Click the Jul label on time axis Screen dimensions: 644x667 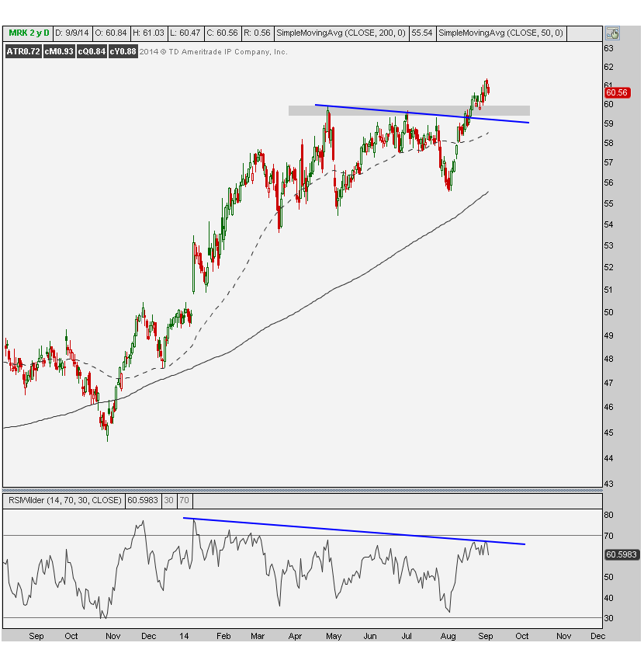(407, 636)
